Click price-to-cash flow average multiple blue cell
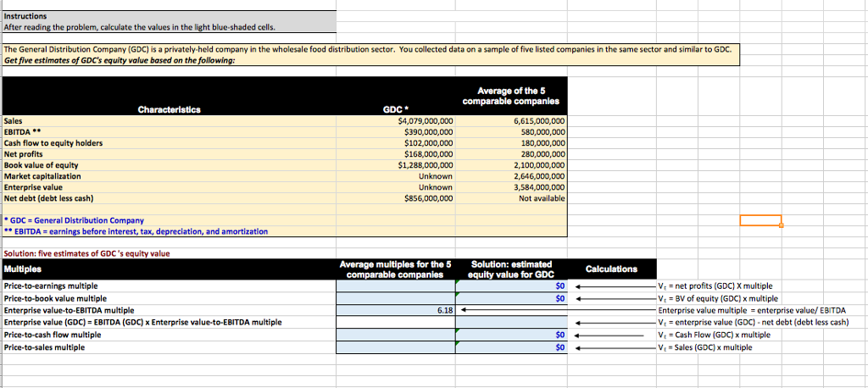Screen dimensions: 868x388 point(396,335)
